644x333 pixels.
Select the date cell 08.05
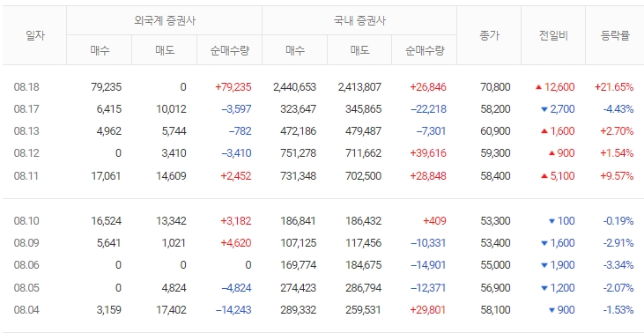pos(26,288)
